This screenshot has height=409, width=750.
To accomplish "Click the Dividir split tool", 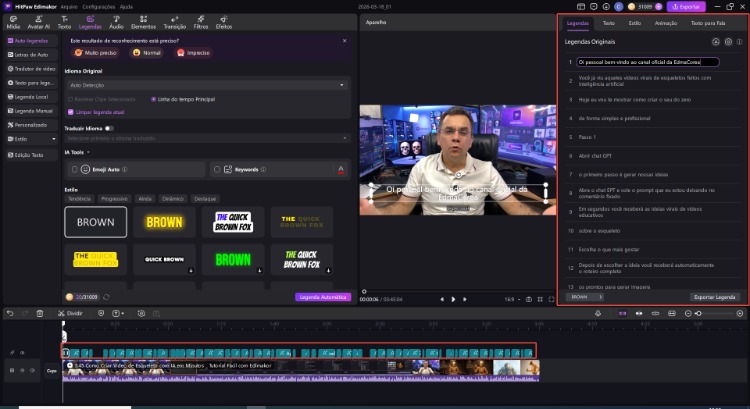I will pos(71,314).
